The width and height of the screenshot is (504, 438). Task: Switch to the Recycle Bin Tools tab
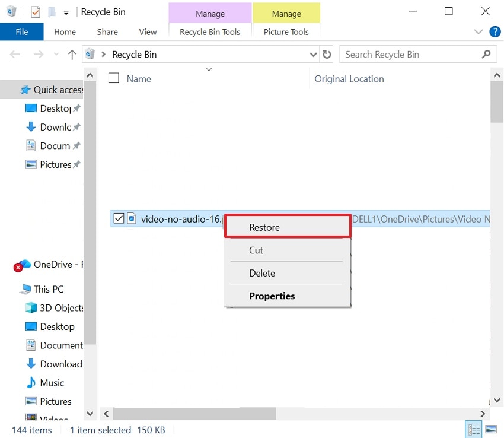pyautogui.click(x=209, y=32)
